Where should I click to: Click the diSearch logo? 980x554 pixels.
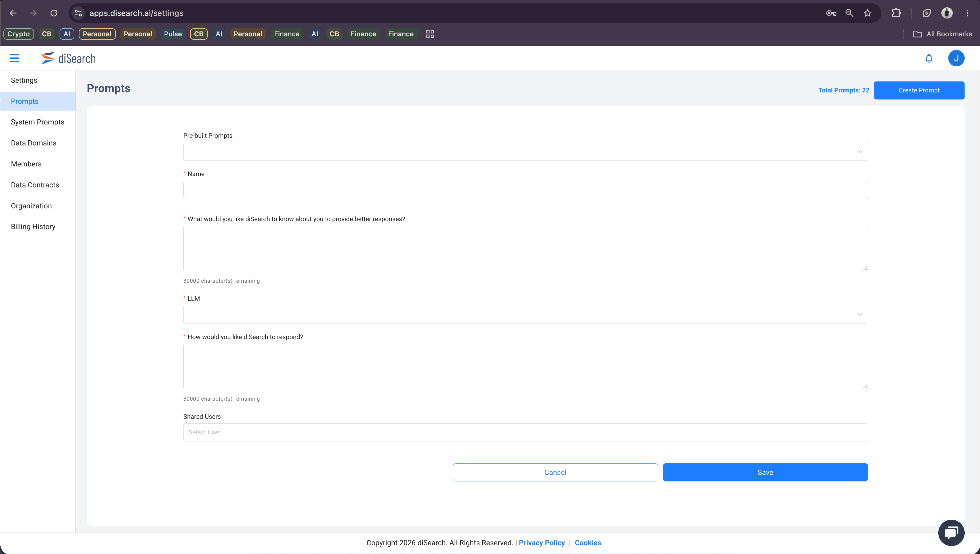(69, 58)
